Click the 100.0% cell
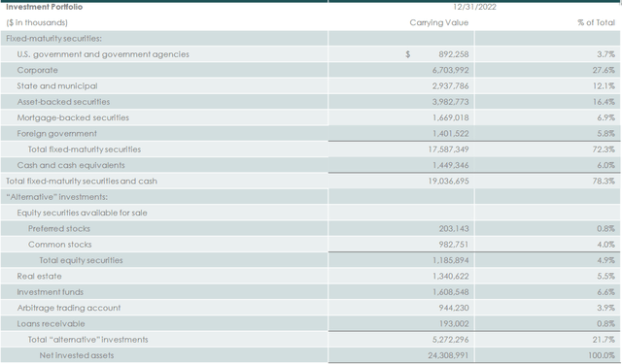Screen dimensions: 622x364 click(x=602, y=355)
